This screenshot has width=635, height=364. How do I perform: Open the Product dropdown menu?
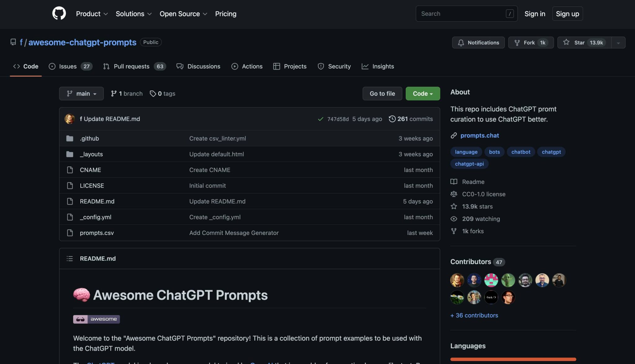pyautogui.click(x=92, y=14)
